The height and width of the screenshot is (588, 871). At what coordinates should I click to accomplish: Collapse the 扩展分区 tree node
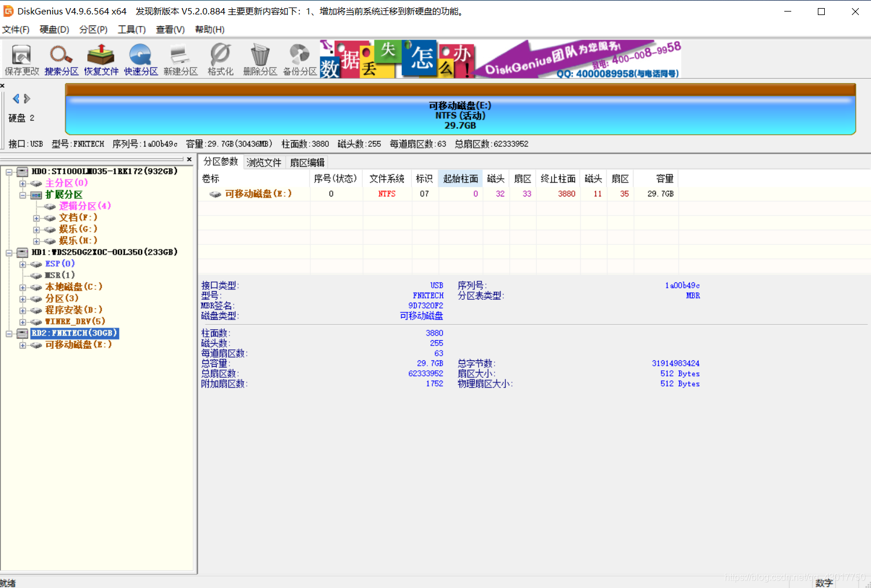[x=23, y=195]
